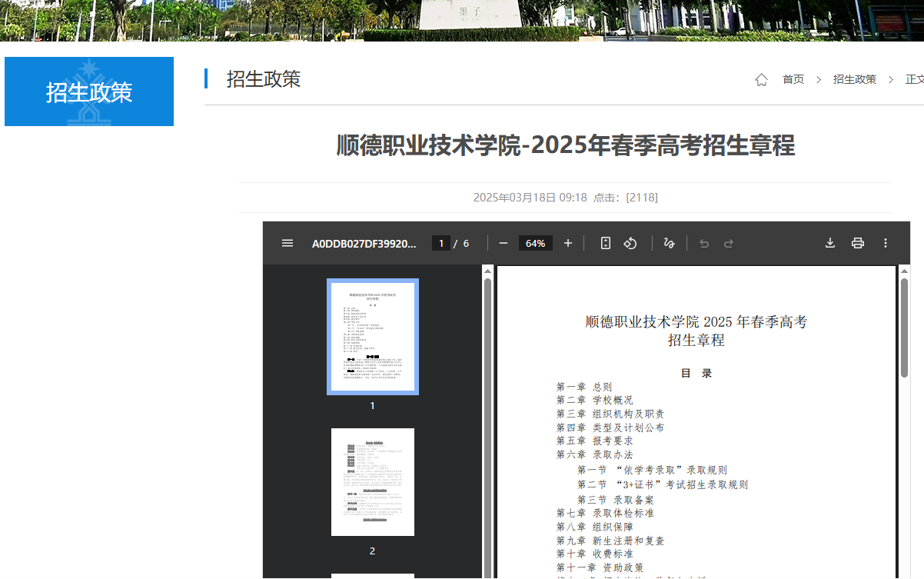
Task: Zoom in on the PDF
Action: (x=567, y=242)
